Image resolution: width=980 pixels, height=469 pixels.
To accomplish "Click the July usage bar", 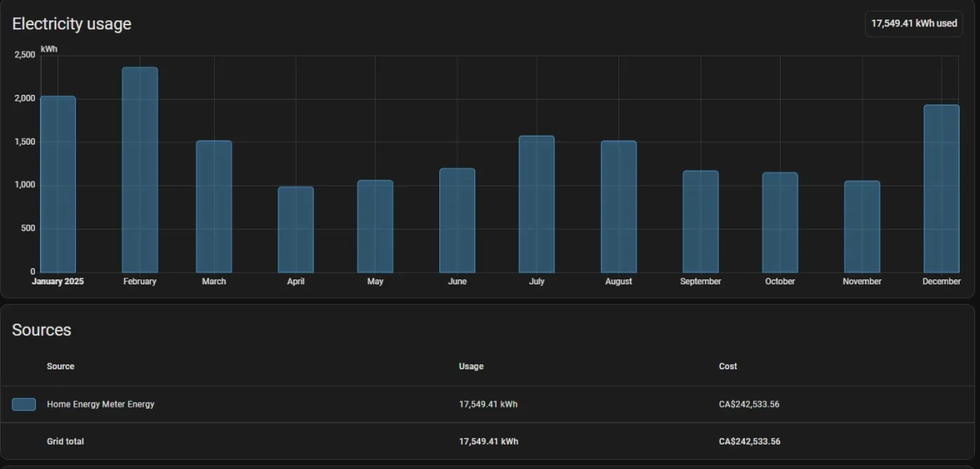I will tap(537, 204).
